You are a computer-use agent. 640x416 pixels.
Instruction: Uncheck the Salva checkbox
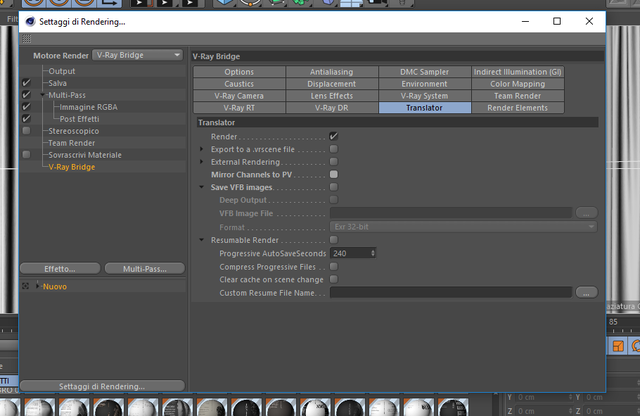[27, 83]
